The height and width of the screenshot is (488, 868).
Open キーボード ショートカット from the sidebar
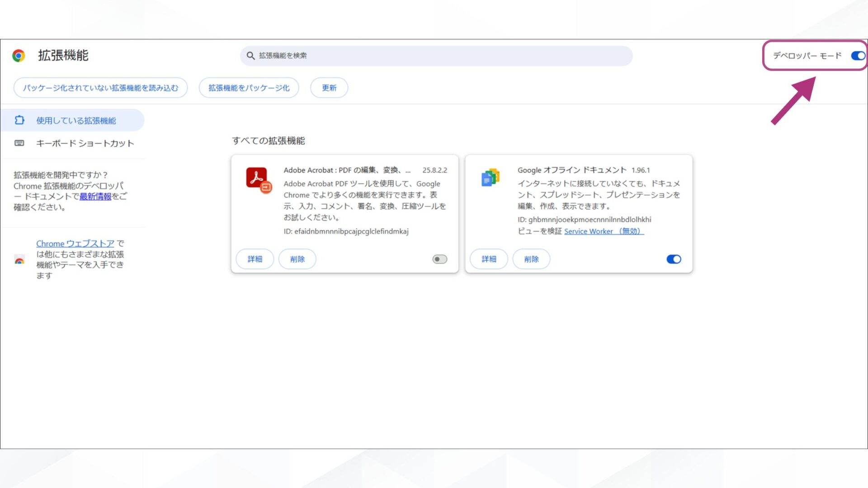click(x=85, y=143)
